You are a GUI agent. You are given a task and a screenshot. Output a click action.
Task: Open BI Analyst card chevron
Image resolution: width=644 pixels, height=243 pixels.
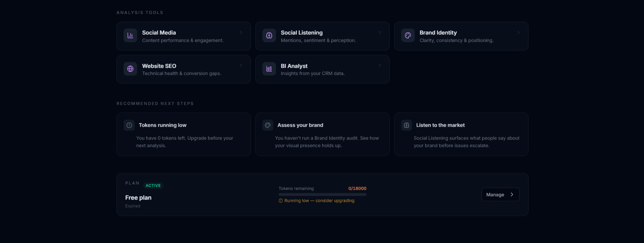(x=380, y=66)
